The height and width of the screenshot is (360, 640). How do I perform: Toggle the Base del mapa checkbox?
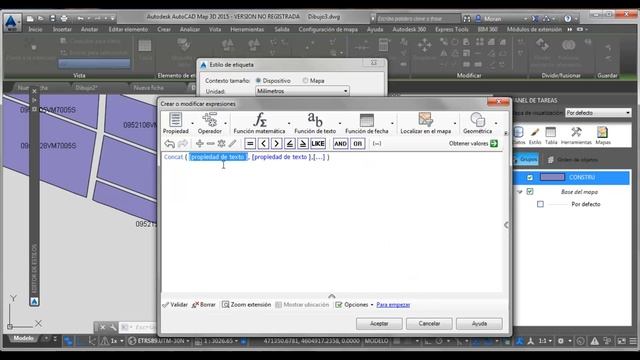click(530, 191)
